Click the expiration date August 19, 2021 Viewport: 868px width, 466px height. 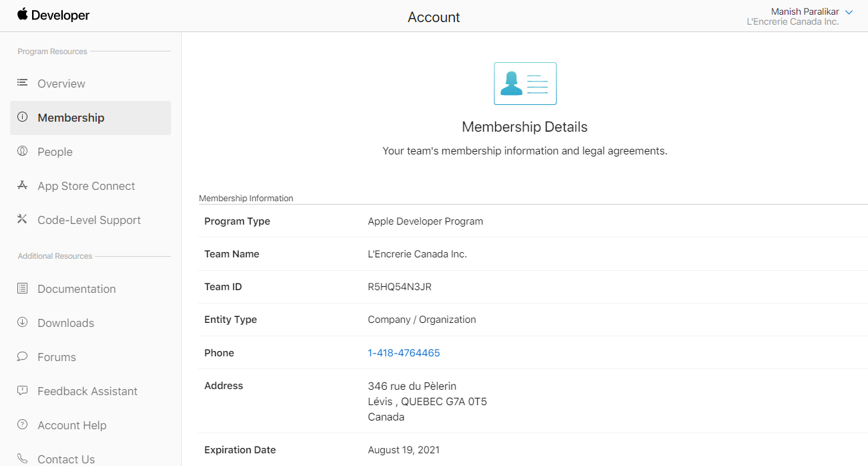(x=404, y=450)
